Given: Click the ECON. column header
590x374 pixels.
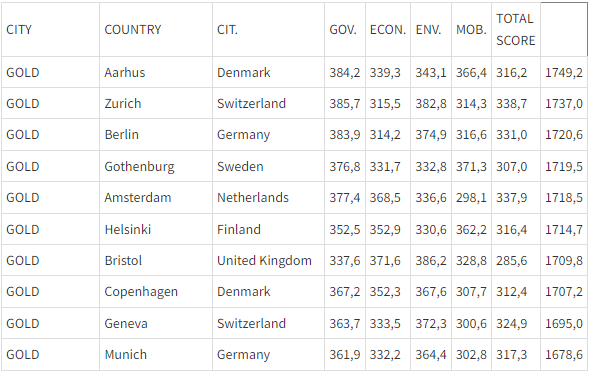Looking at the screenshot, I should tap(388, 30).
